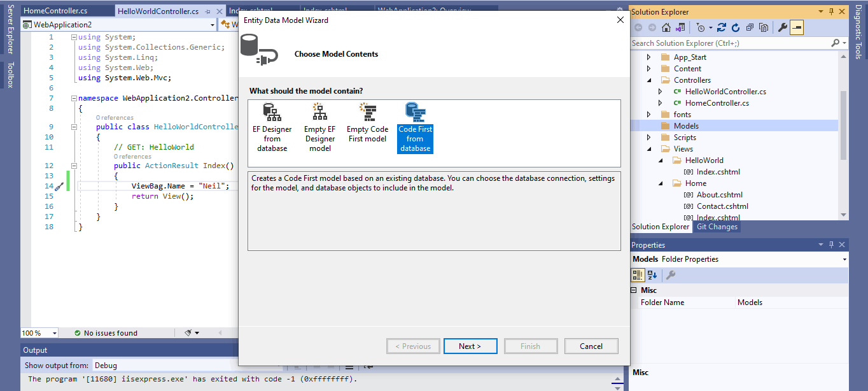The width and height of the screenshot is (868, 391).
Task: Click code line ViewBag.Name = "Neil"
Action: point(180,186)
